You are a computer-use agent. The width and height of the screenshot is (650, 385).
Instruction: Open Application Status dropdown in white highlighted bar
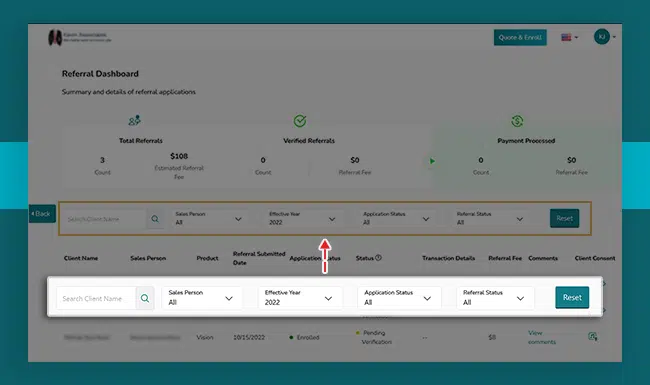click(x=399, y=298)
